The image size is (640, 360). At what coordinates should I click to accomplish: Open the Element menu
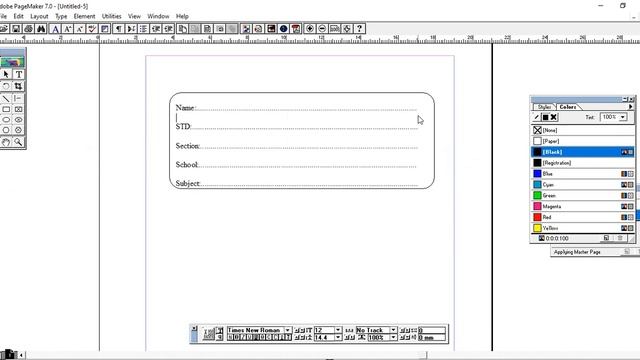pyautogui.click(x=84, y=16)
